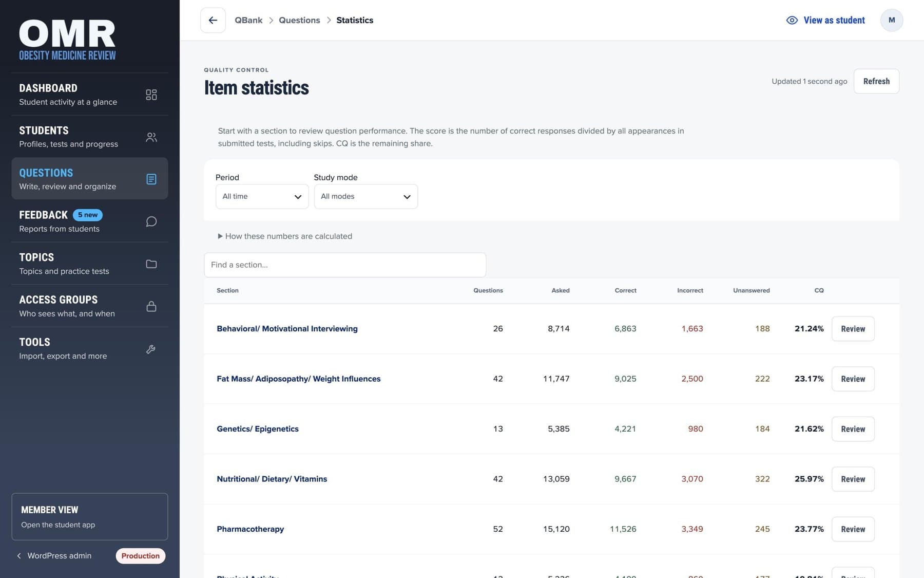The width and height of the screenshot is (924, 578).
Task: Open the Dashboard menu item
Action: click(x=90, y=95)
